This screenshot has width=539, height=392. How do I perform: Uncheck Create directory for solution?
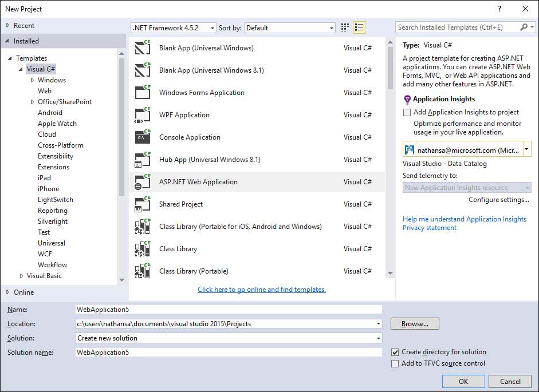[395, 352]
